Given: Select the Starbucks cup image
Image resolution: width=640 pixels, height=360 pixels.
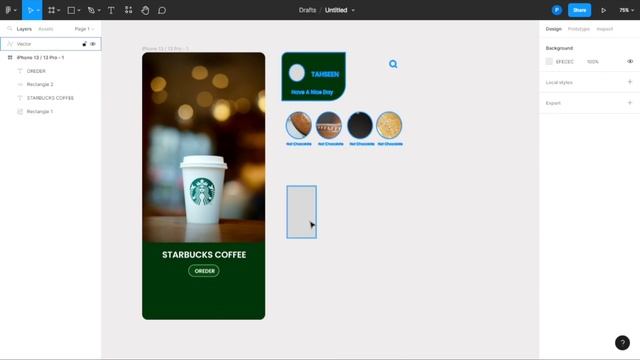Looking at the screenshot, I should (203, 190).
